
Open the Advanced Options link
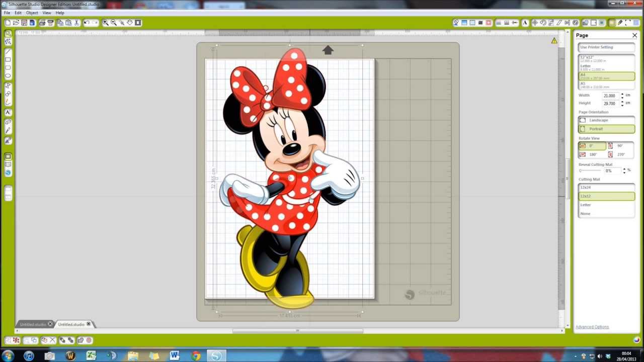click(592, 327)
